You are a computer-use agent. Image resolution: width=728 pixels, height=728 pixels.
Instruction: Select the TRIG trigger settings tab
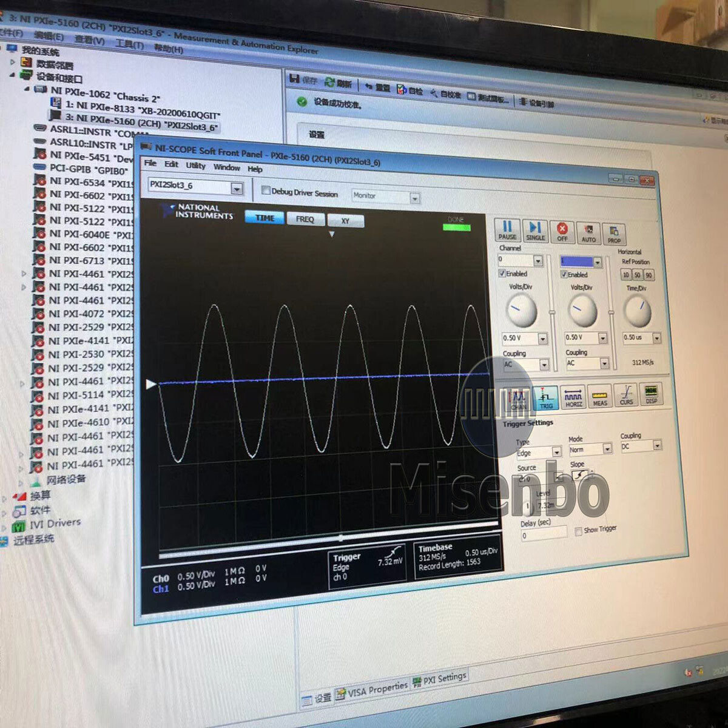click(x=545, y=397)
